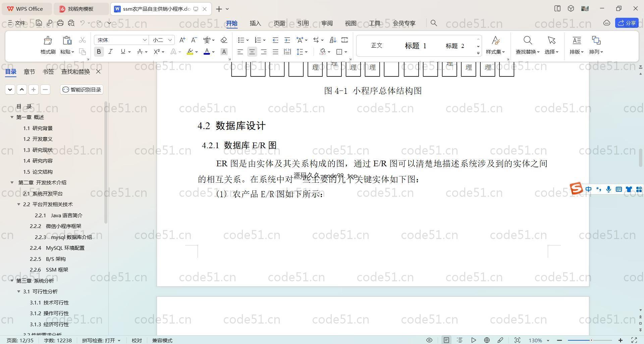The width and height of the screenshot is (644, 344).
Task: Click the 校对 status bar button
Action: coord(137,340)
